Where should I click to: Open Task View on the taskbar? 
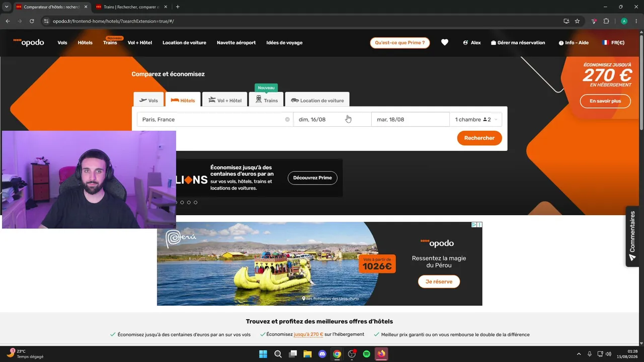pyautogui.click(x=293, y=354)
